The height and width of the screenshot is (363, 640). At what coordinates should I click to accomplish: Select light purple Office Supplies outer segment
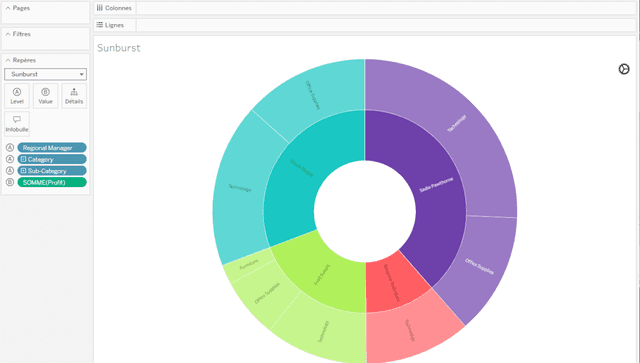[479, 266]
